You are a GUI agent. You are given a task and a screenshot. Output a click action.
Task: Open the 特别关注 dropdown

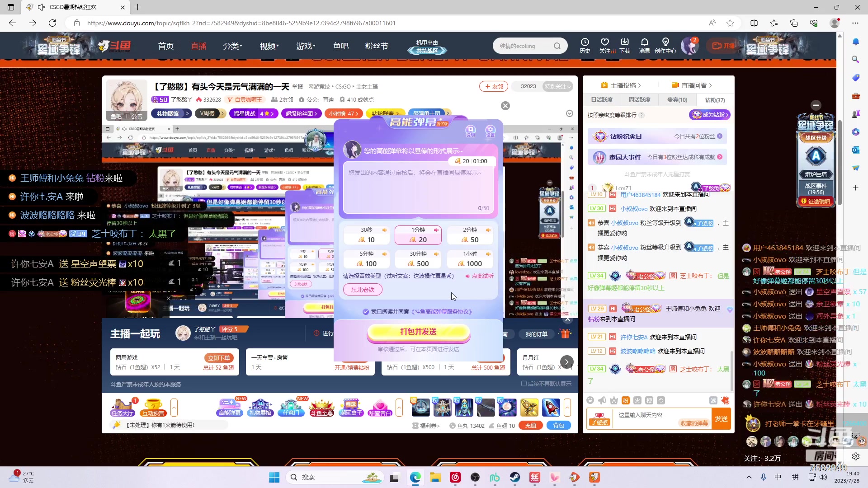tap(558, 86)
